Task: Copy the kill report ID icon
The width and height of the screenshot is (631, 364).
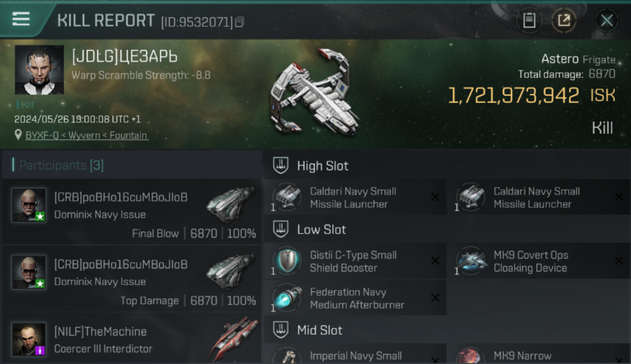Action: pos(239,22)
